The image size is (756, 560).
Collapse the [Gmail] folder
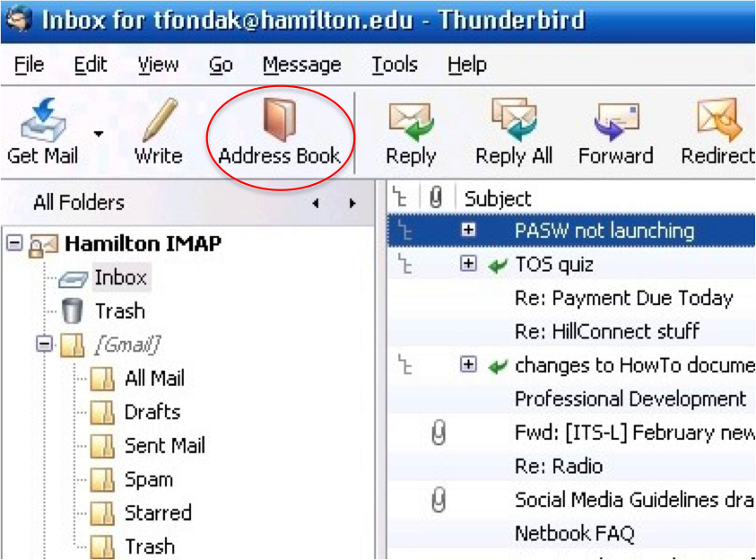click(44, 344)
